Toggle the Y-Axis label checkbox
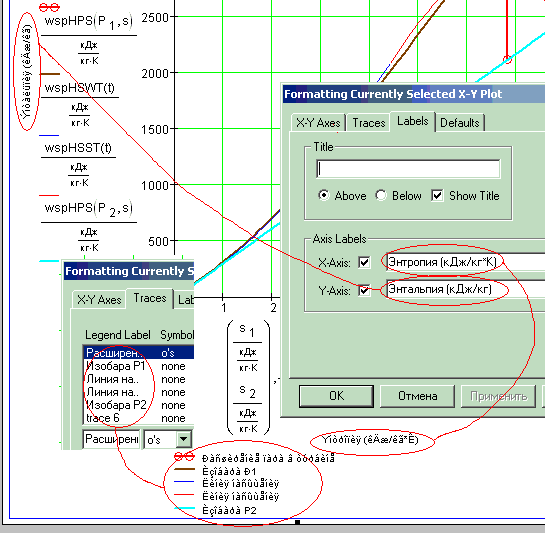Viewport: 545px width, 534px height. [x=364, y=290]
